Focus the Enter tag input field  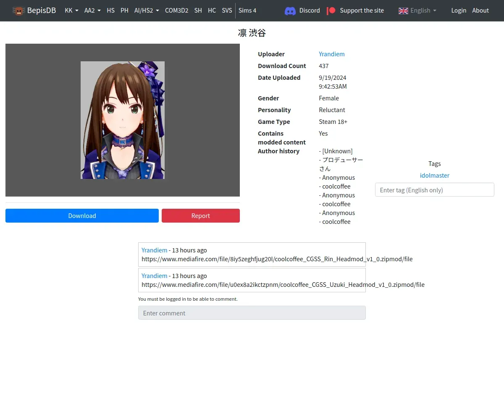click(x=435, y=190)
